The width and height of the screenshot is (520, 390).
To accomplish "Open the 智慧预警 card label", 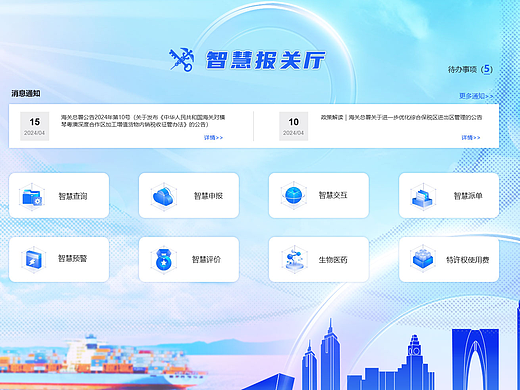I will pyautogui.click(x=73, y=258).
